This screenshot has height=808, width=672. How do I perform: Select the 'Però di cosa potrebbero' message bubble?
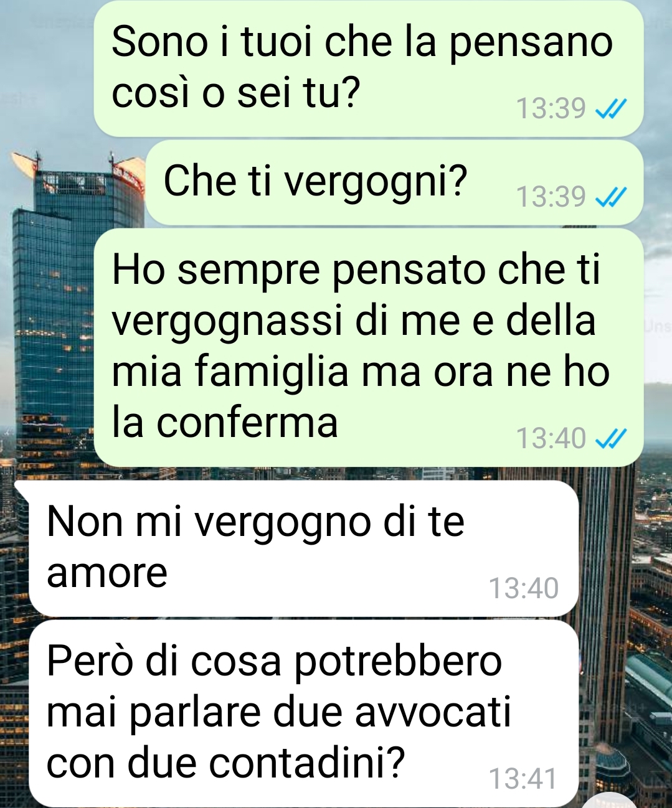[304, 713]
